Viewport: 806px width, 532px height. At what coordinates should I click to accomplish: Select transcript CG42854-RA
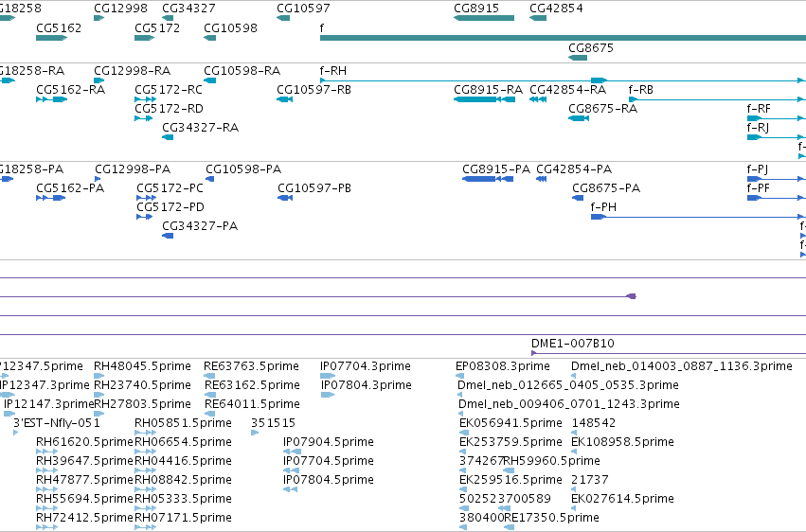pos(538,99)
